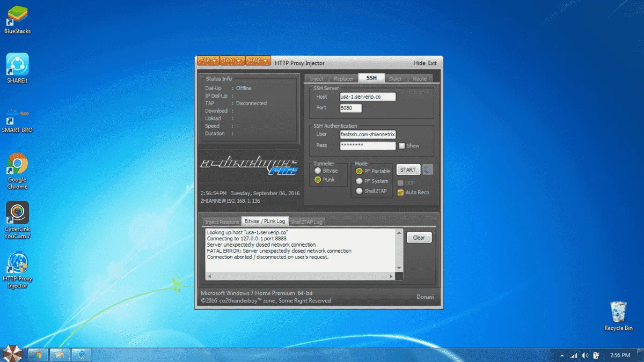Click "ZHIANNE@192.168.1.136" text
This screenshot has width=644, height=362.
(x=230, y=201)
